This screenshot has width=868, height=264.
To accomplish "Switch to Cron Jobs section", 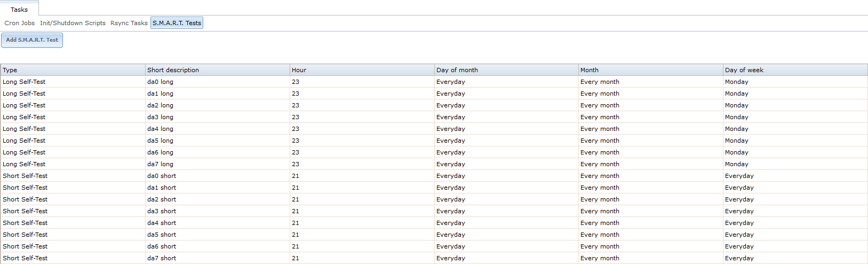I will coord(20,23).
